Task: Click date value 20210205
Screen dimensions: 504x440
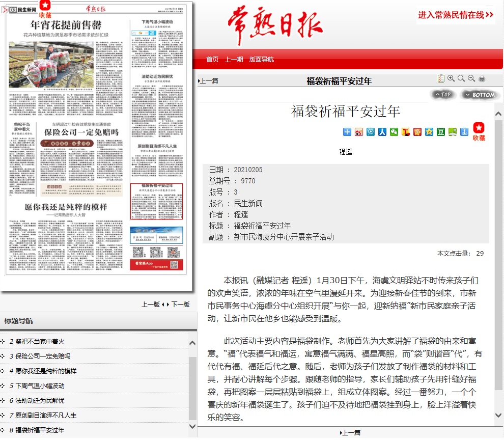Action: (x=248, y=170)
